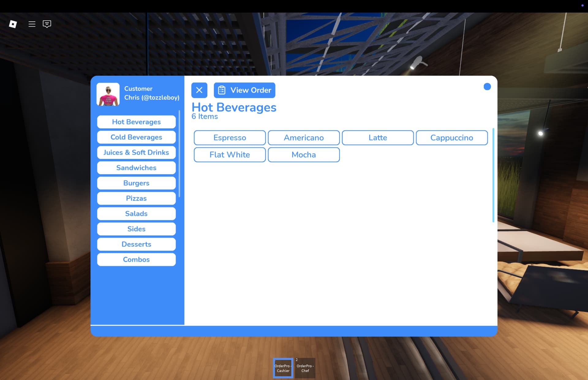
Task: Switch to Cold Beverages category
Action: tap(136, 137)
